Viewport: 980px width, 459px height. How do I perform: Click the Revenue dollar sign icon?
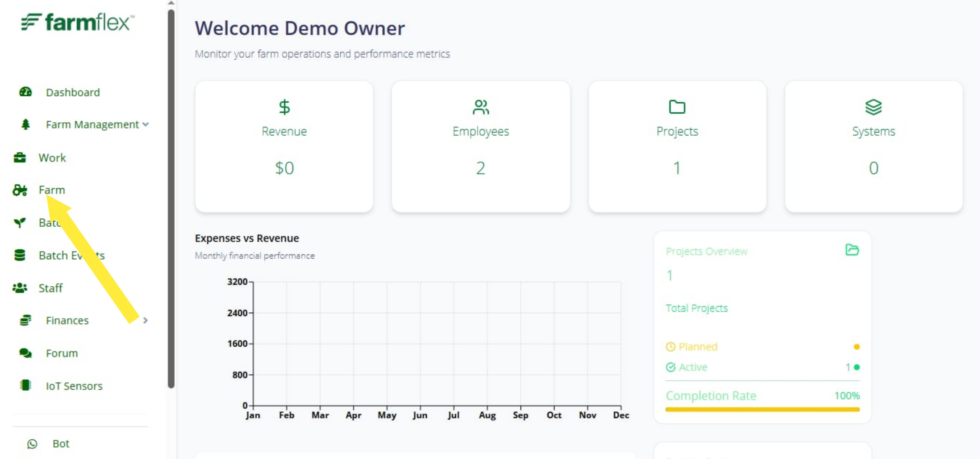(284, 107)
